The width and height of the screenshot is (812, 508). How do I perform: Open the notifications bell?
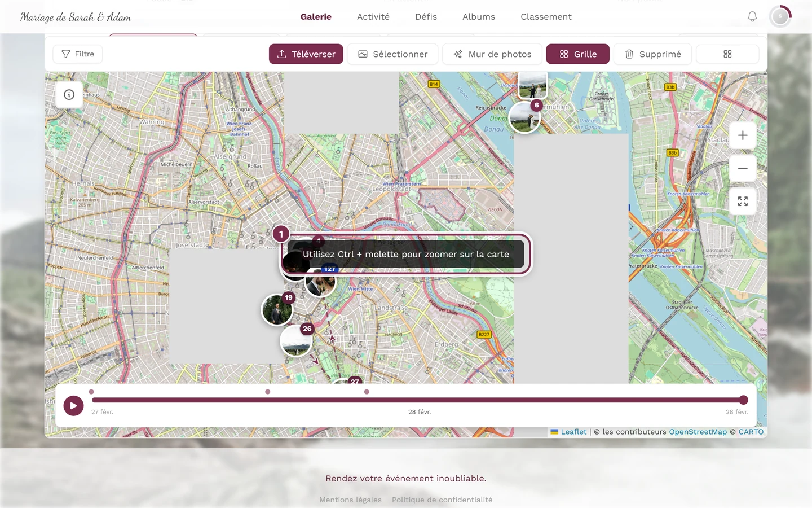click(752, 17)
